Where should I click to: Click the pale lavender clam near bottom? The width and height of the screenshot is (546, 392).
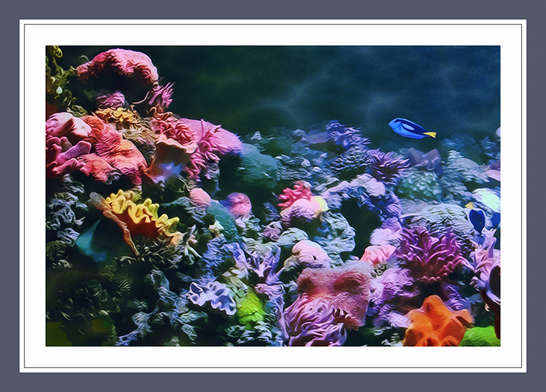point(212,297)
